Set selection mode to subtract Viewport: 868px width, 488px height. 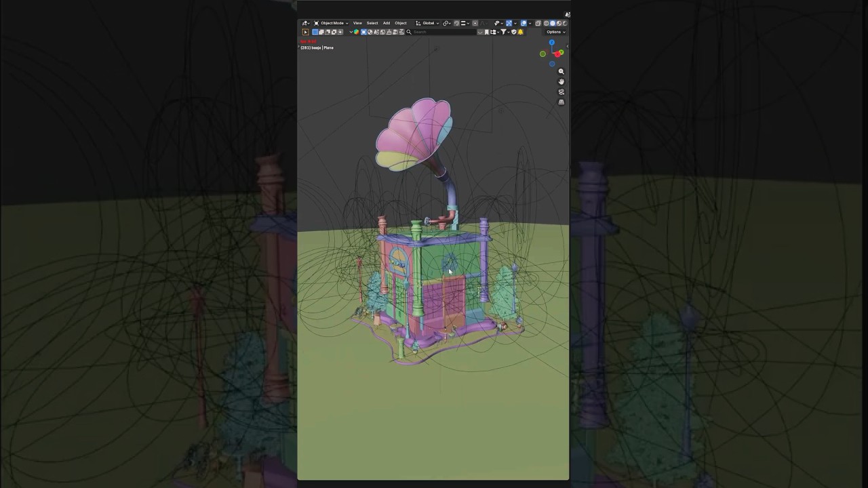pos(328,32)
